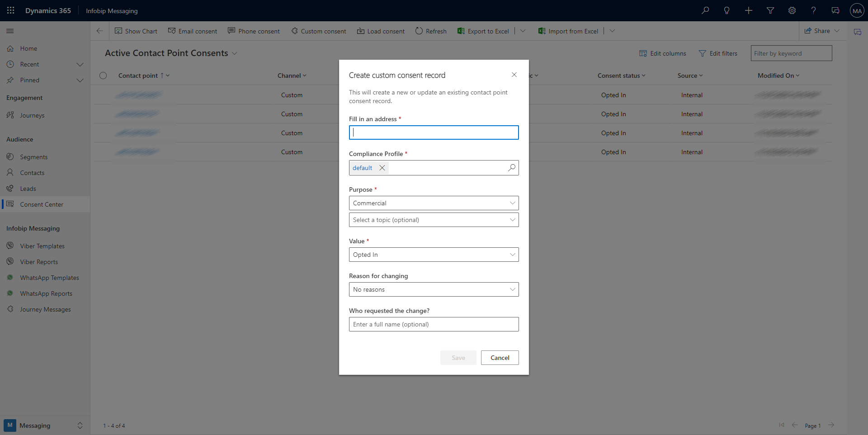The image size is (868, 435).
Task: Click the search magnifier in the top bar
Action: [x=705, y=10]
